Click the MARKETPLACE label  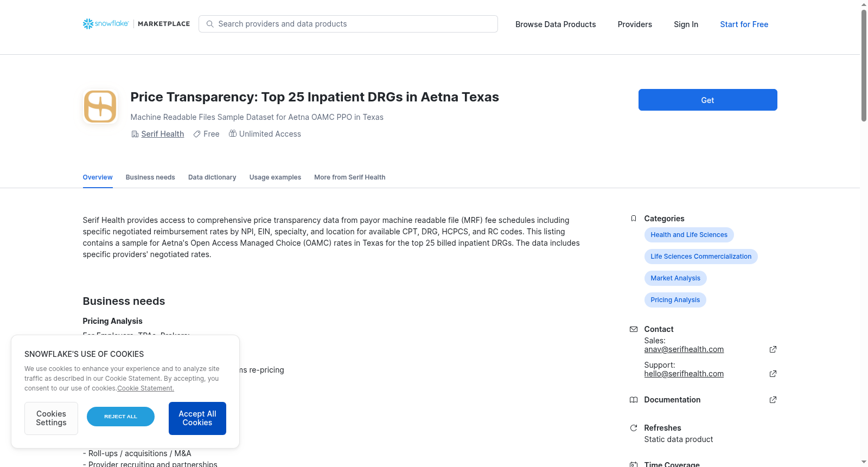coord(164,24)
